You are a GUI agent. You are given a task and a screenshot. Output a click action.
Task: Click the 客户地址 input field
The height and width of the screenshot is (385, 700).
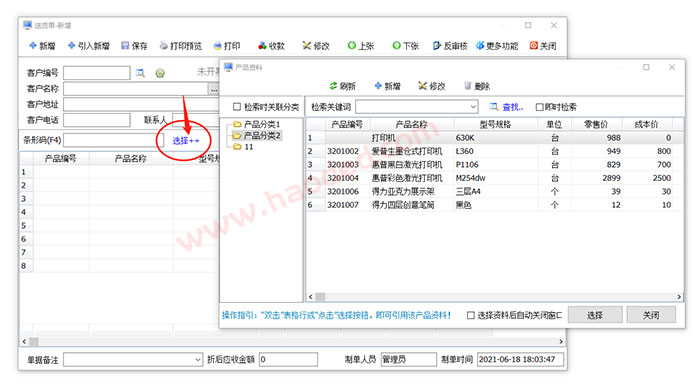141,104
